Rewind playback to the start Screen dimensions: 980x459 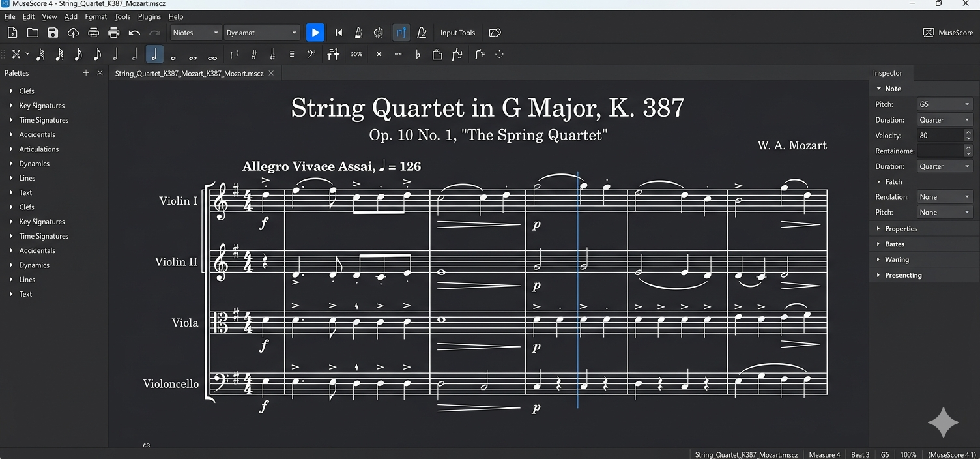click(339, 33)
